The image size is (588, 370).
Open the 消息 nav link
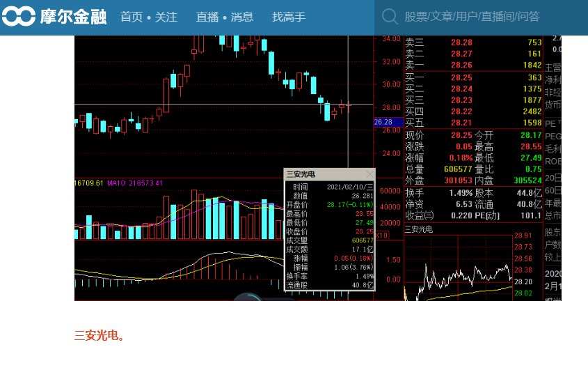[x=242, y=17]
